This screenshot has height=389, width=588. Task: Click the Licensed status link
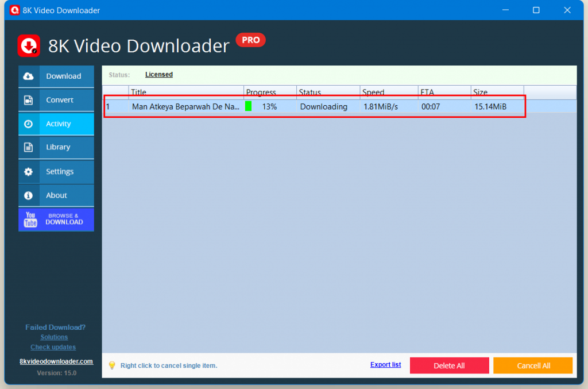click(x=159, y=75)
